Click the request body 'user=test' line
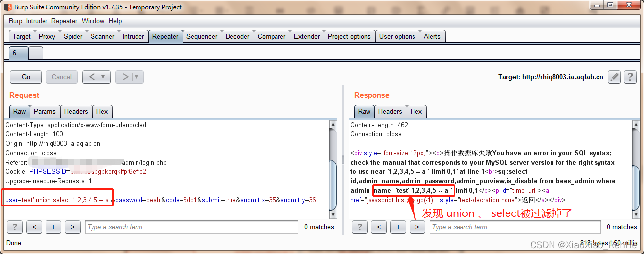 pyautogui.click(x=161, y=200)
